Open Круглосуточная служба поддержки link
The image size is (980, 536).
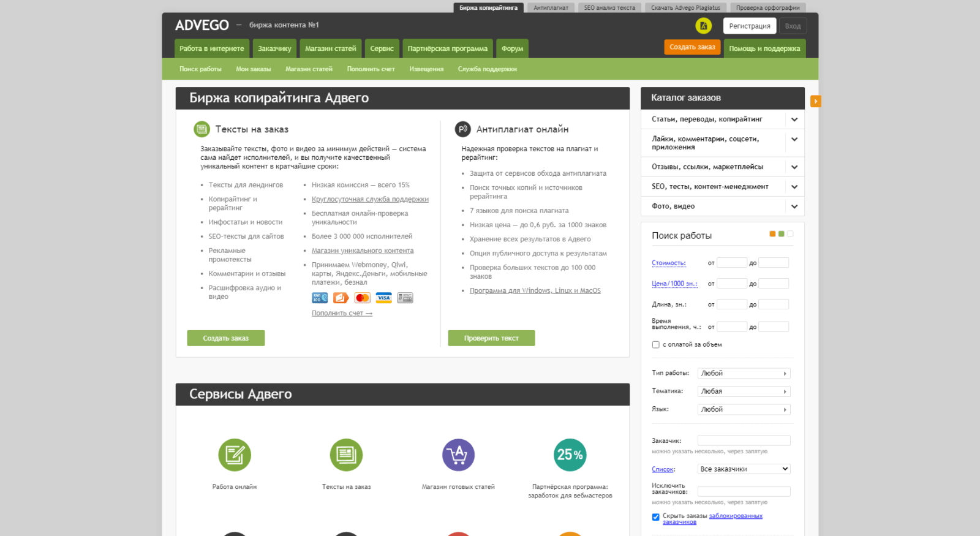point(370,199)
